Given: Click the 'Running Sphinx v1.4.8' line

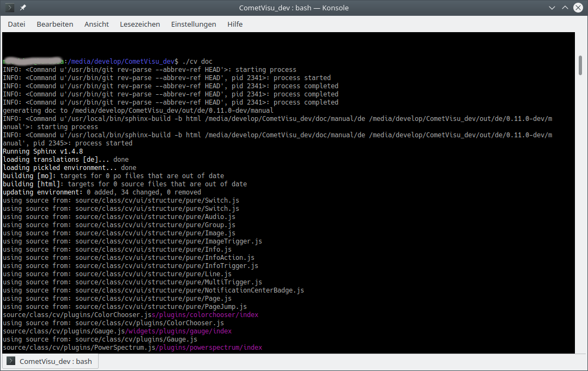Looking at the screenshot, I should (43, 151).
